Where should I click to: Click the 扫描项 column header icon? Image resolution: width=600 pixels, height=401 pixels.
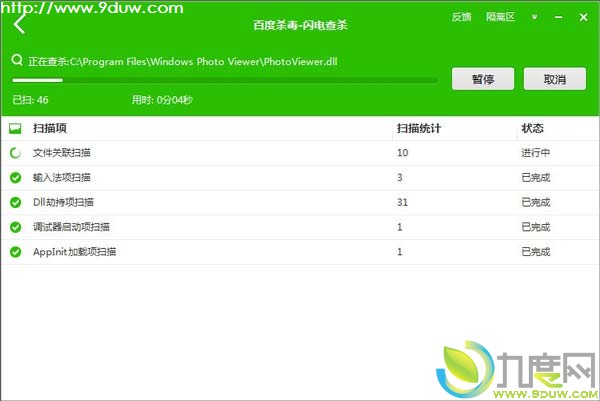tap(15, 129)
